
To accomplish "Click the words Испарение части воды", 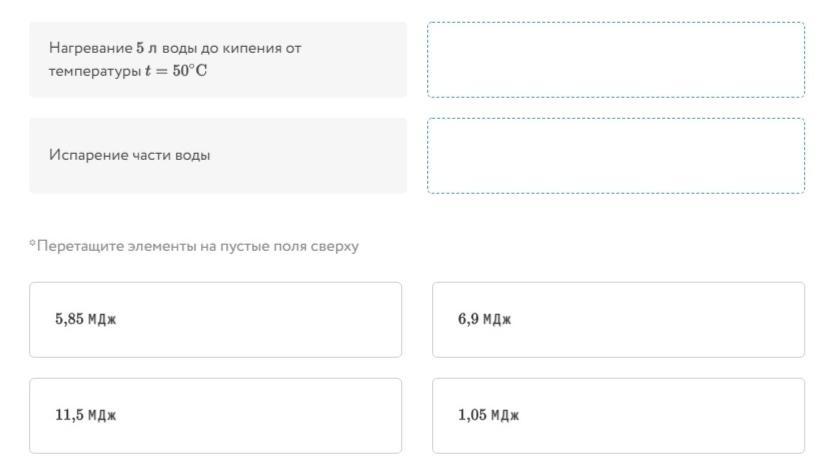I will [x=130, y=156].
